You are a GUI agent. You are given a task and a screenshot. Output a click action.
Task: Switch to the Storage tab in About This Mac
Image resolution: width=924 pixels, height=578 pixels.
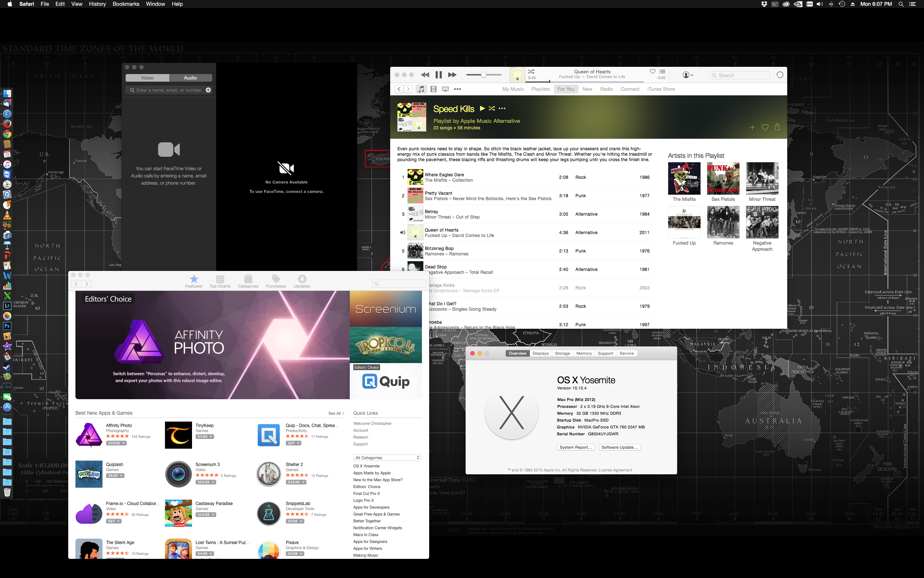562,353
